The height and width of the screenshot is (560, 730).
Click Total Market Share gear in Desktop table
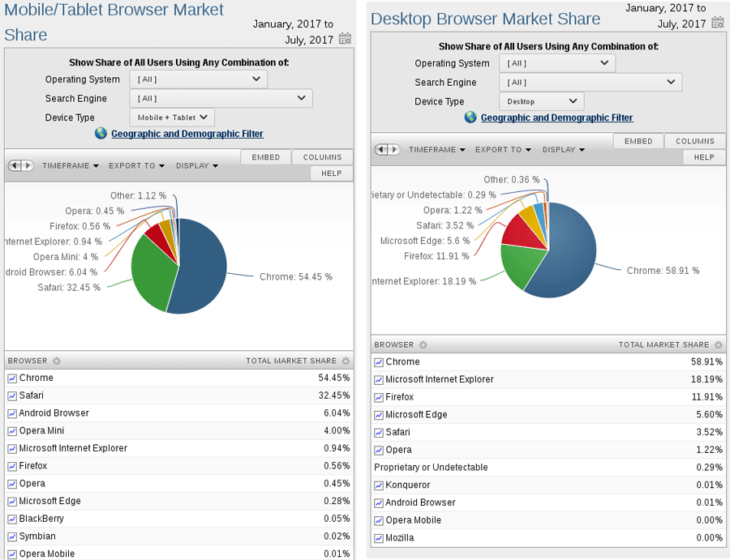click(719, 344)
